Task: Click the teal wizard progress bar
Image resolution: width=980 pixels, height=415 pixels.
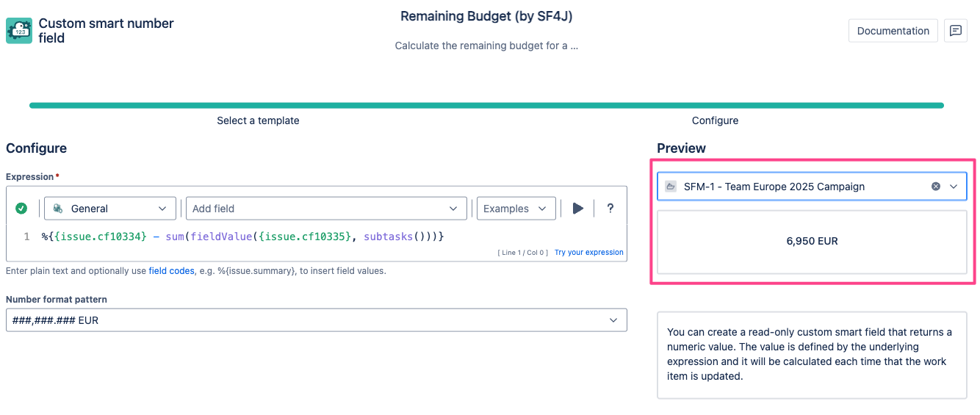Action: 486,106
